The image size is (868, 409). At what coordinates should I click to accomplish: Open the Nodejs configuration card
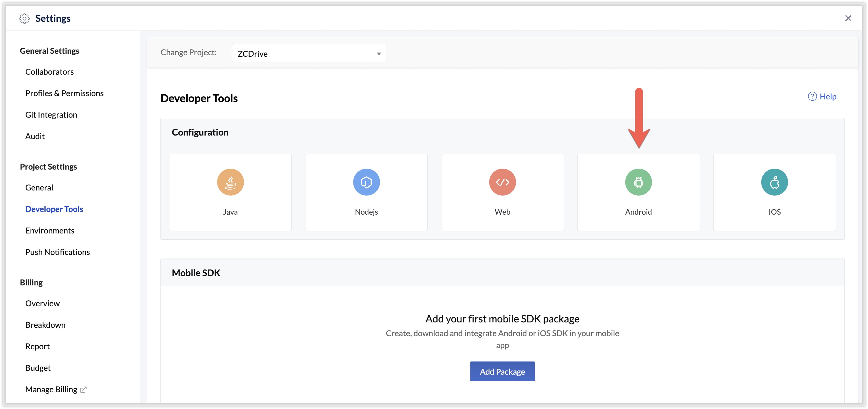pos(366,192)
